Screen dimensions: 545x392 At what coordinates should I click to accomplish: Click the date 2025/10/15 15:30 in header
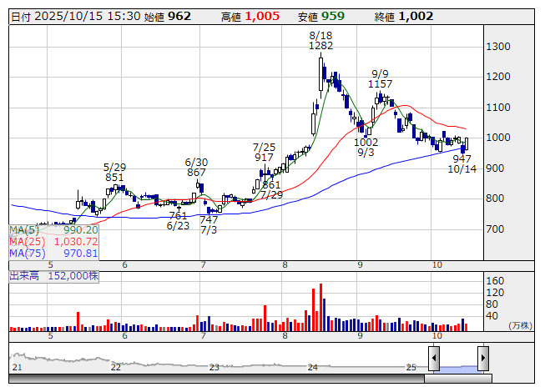click(x=88, y=17)
